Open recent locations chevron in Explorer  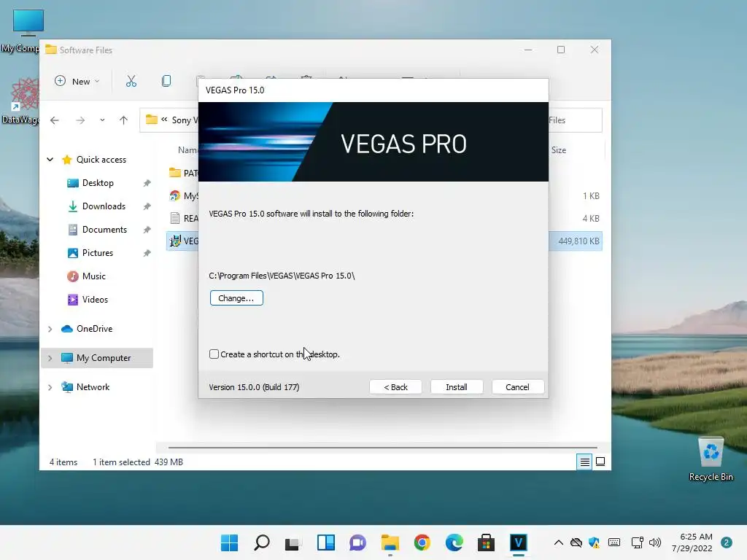pyautogui.click(x=102, y=120)
